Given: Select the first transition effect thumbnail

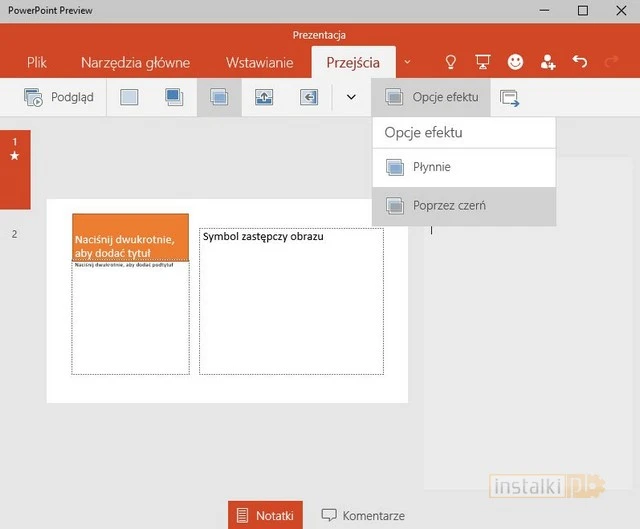Looking at the screenshot, I should point(129,97).
